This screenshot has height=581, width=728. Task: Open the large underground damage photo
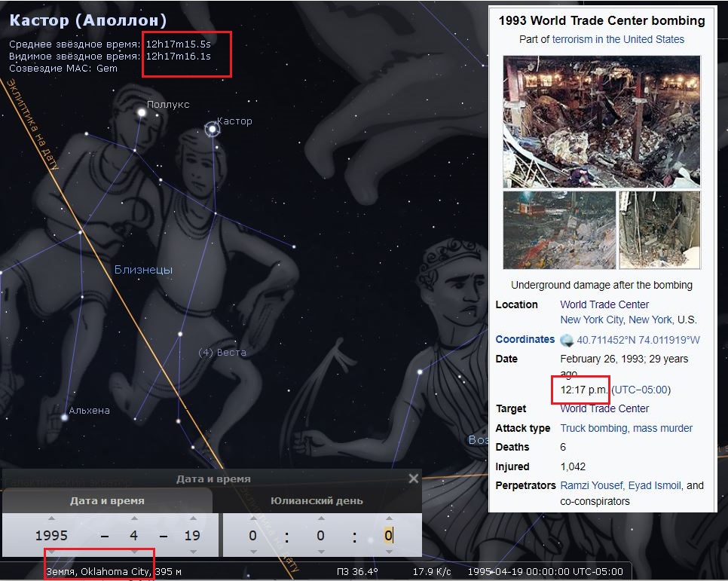click(601, 121)
